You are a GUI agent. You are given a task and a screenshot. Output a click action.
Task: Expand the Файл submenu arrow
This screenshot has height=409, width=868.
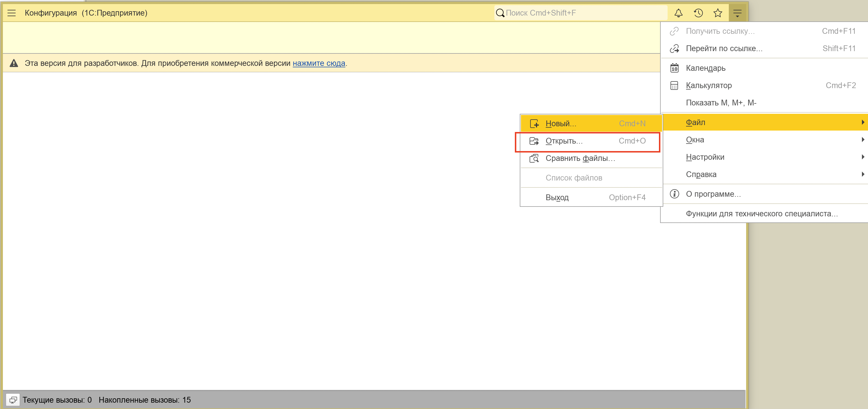[863, 122]
